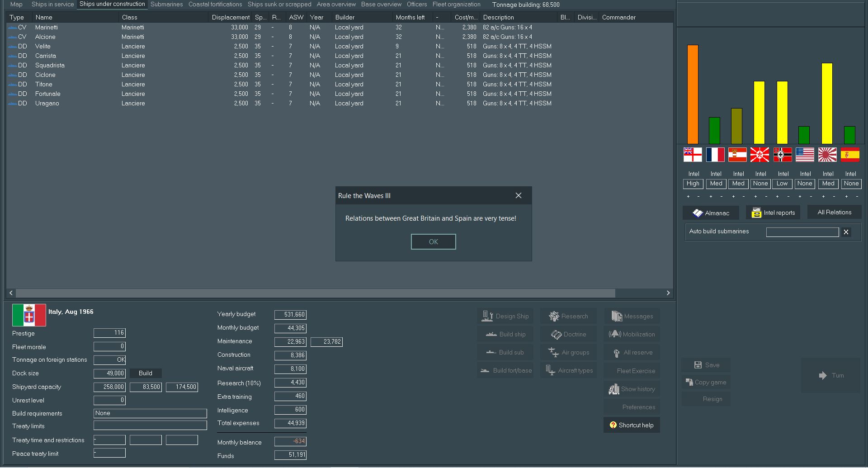Click the green France tension bar
The width and height of the screenshot is (868, 468).
click(x=714, y=130)
